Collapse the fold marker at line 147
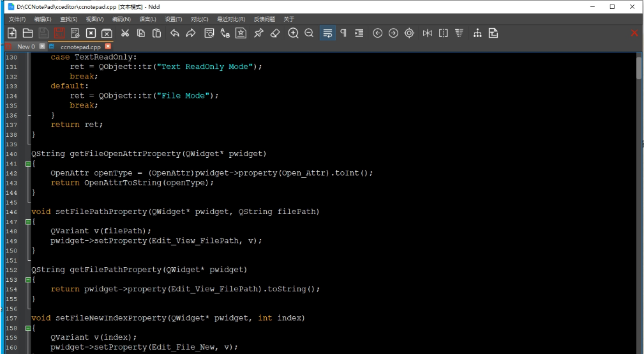This screenshot has width=644, height=354. pos(27,222)
